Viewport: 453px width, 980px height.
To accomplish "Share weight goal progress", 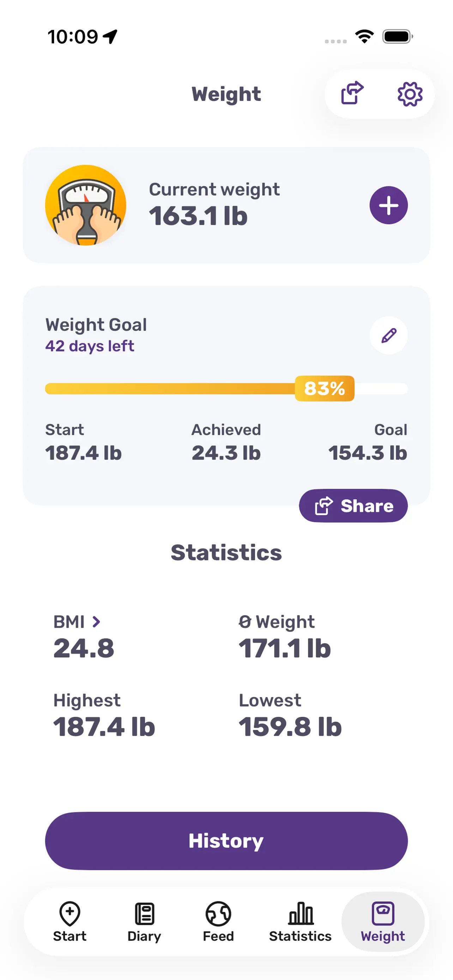I will pyautogui.click(x=354, y=506).
